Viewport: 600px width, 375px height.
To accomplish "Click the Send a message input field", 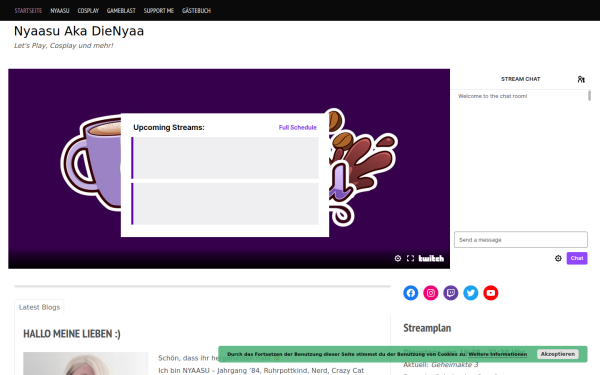I will tap(521, 240).
